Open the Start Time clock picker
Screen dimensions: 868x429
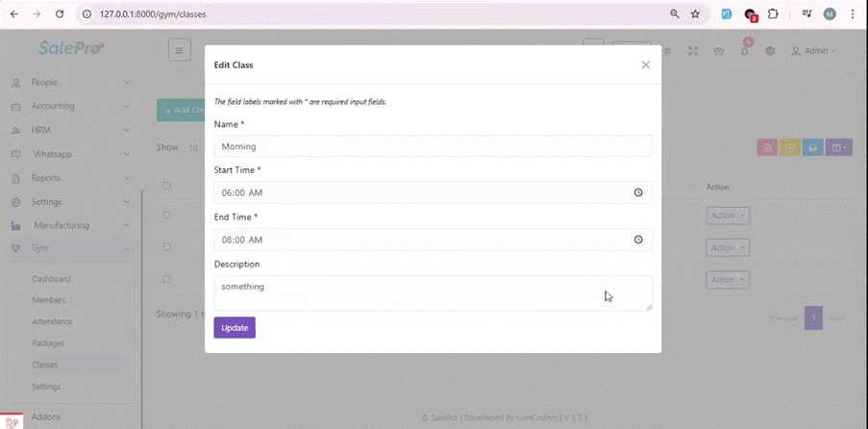[638, 192]
